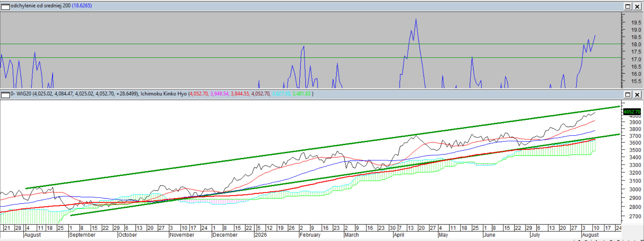Click the green value 3,481.83

tap(301, 94)
